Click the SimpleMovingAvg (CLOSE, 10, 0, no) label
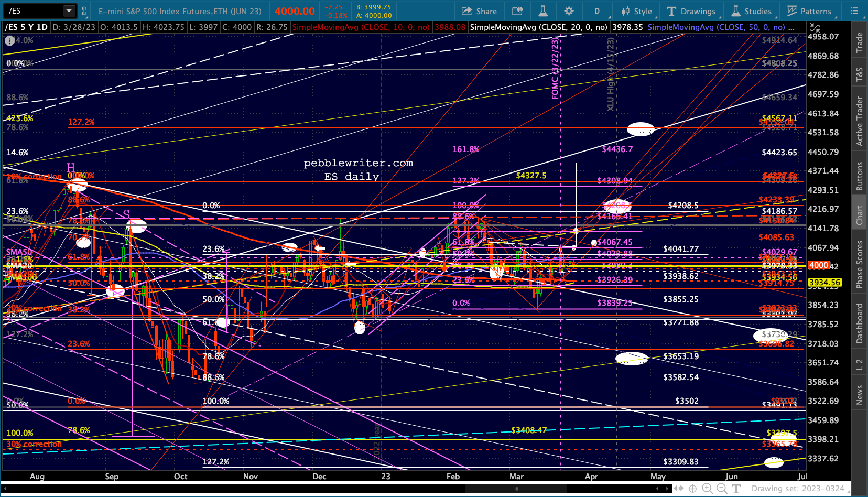Viewport: 868px width, 497px height. coord(361,27)
